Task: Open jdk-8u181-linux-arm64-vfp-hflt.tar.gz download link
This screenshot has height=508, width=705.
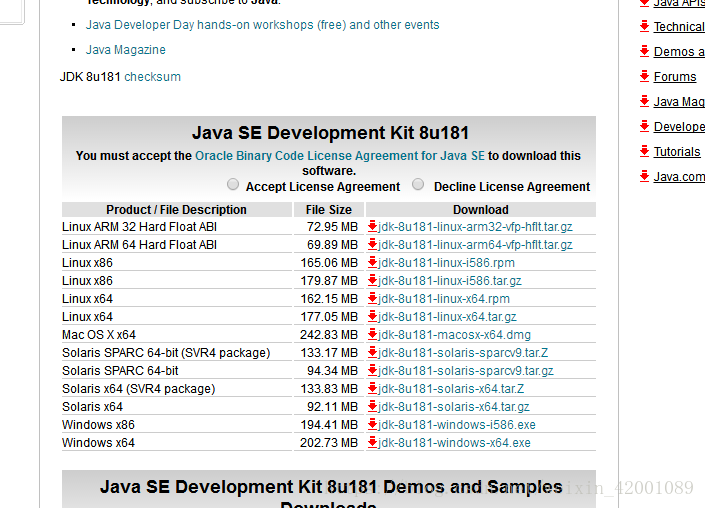Action: (475, 245)
